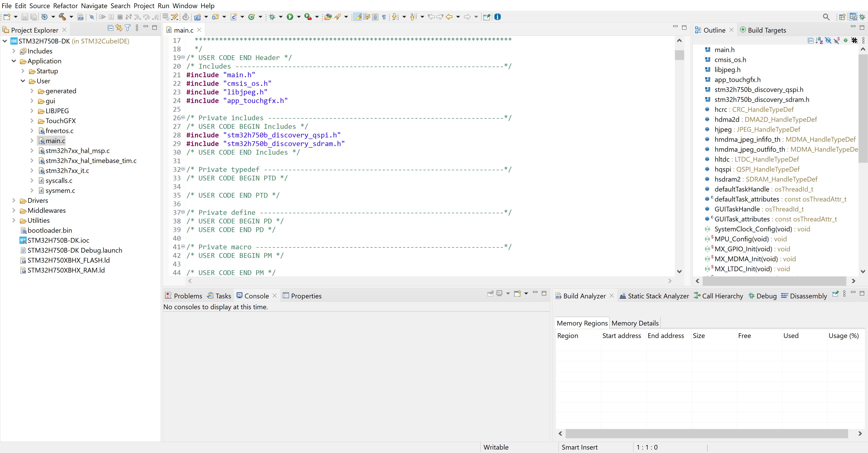Toggle Link with Editor in Project Explorer

point(119,28)
